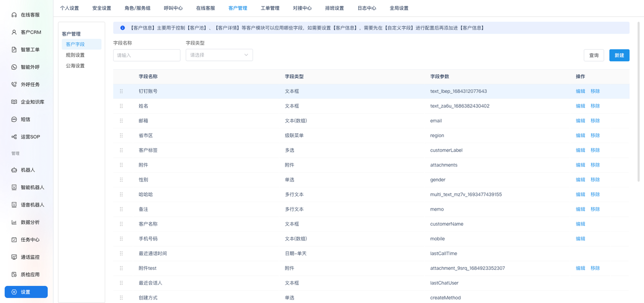Focus the 字段名称 input box

pyautogui.click(x=147, y=55)
